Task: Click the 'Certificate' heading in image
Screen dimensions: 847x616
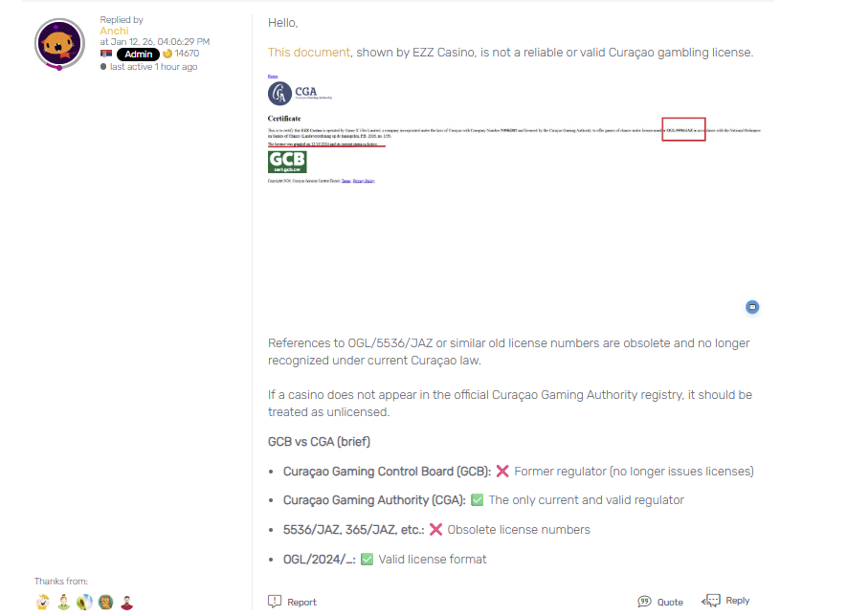Action: [x=284, y=119]
